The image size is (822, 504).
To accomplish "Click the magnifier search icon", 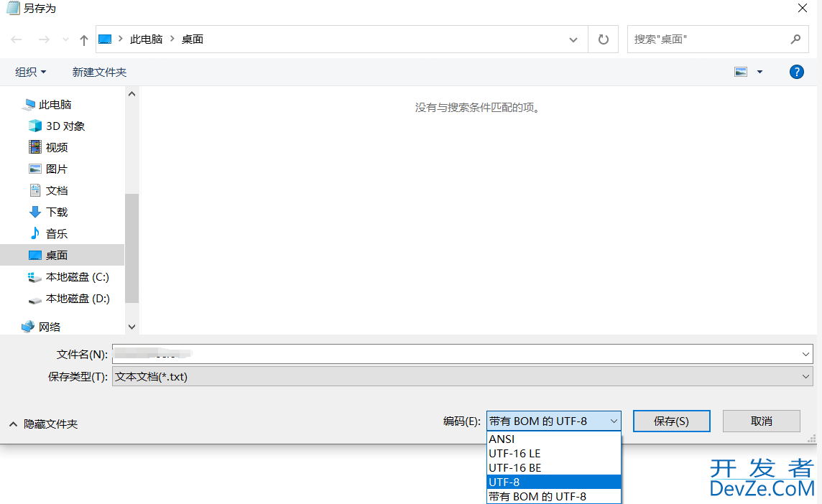I will [796, 39].
